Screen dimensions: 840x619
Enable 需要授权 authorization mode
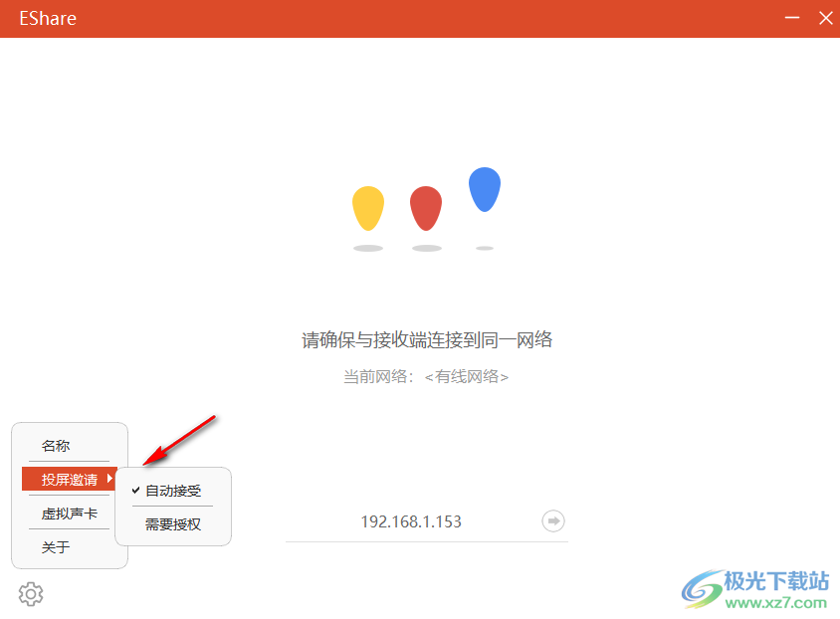(174, 523)
